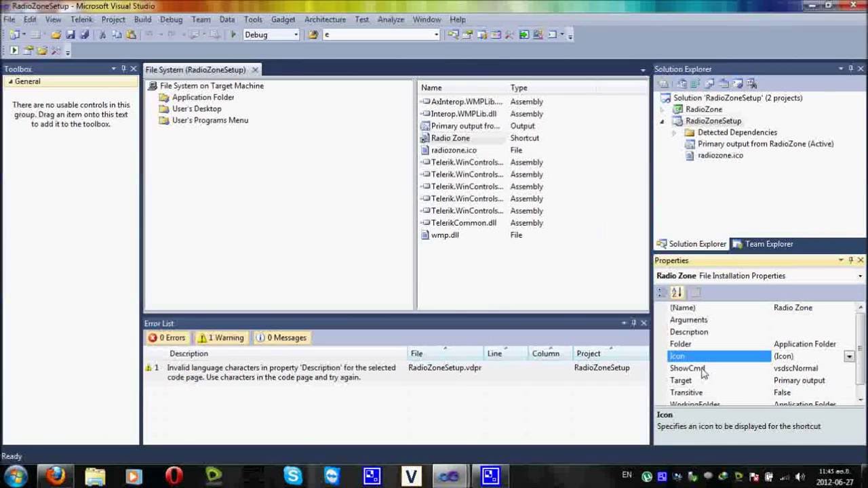Select the File System (RadioZoneSetup) tab
Screen dimensions: 868x488
click(195, 70)
